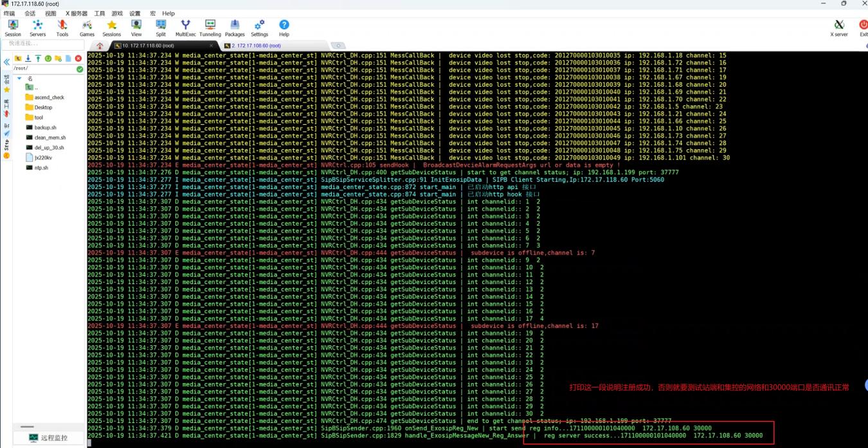Image resolution: width=868 pixels, height=448 pixels.
Task: Open the Session toolbar icon
Action: point(13,28)
